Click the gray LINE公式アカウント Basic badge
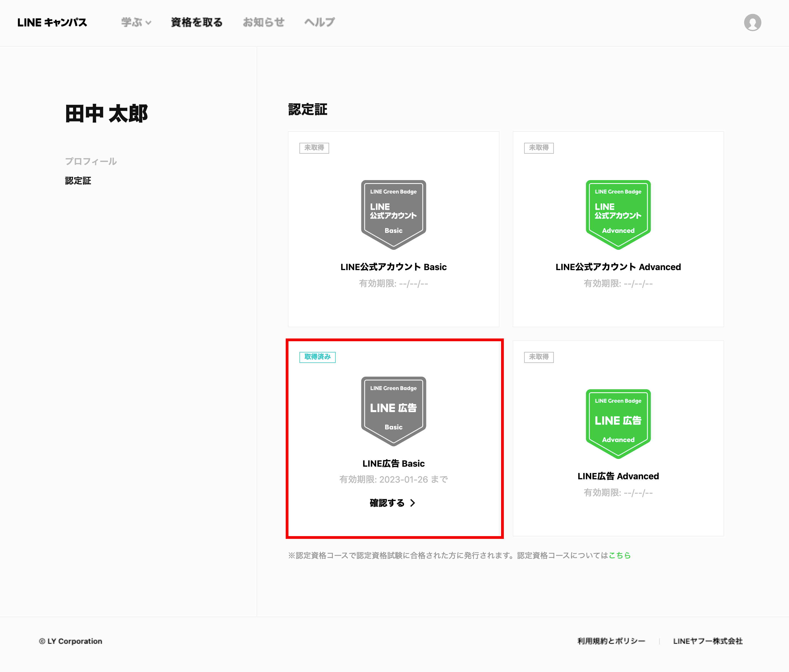 [x=393, y=214]
